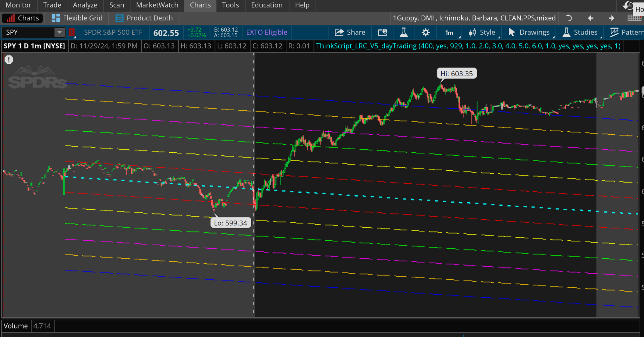Click the flask icon next to Share
The width and height of the screenshot is (644, 337).
404,32
